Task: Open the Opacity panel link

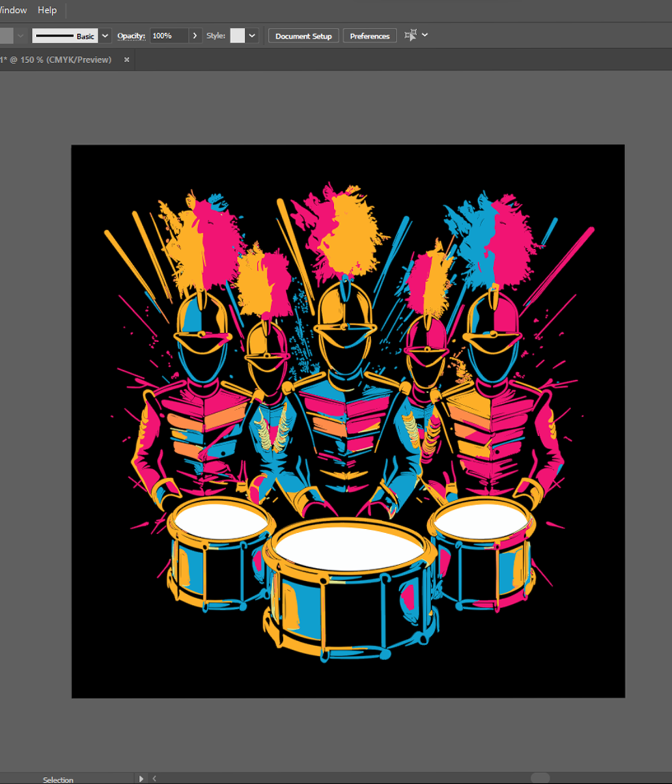Action: tap(131, 36)
